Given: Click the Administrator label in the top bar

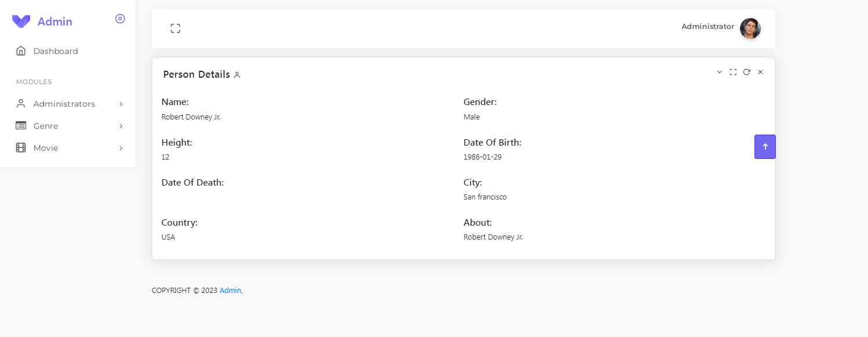Looking at the screenshot, I should tap(707, 26).
